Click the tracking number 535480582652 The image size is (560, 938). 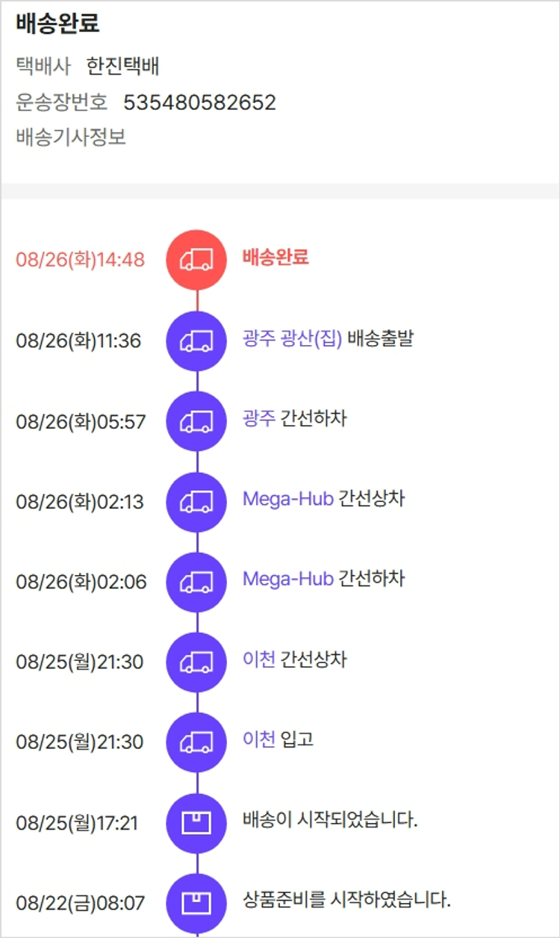coord(199,102)
